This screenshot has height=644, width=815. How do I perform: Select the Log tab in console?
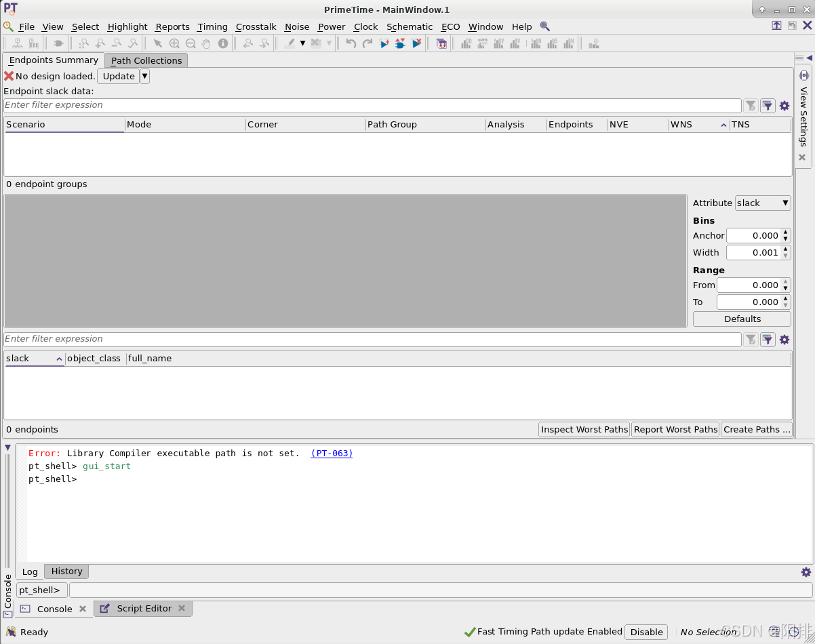click(30, 571)
